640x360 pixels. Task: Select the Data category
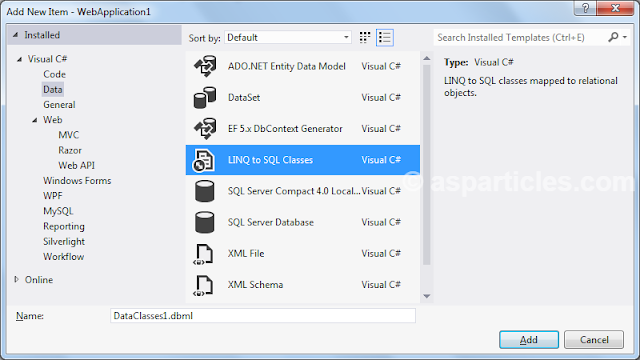tap(53, 89)
